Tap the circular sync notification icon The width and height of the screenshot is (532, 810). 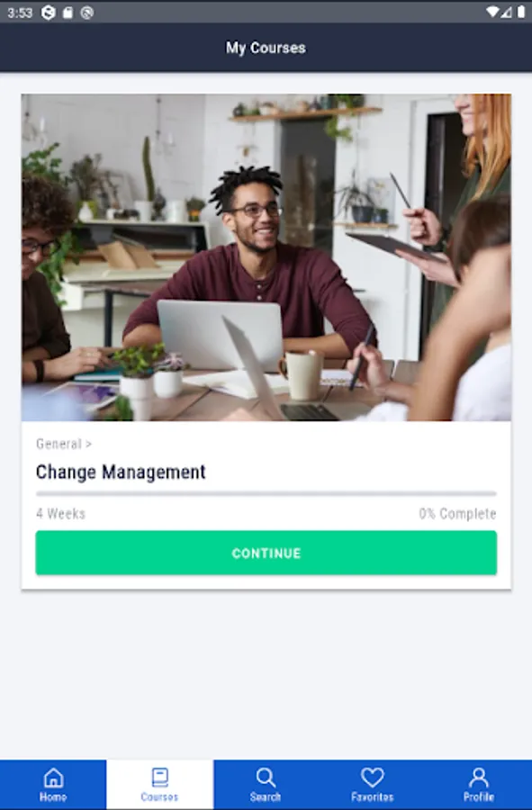coord(86,13)
